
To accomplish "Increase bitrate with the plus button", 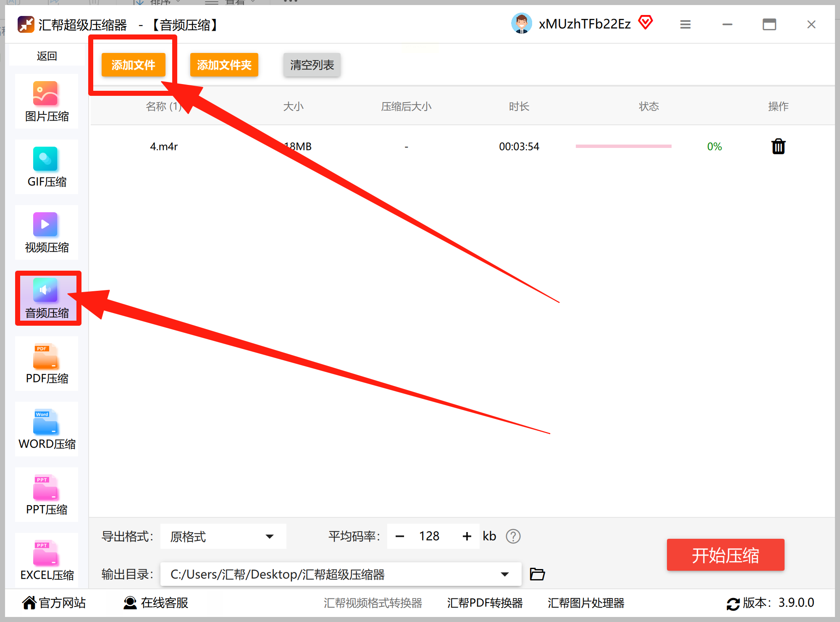I will (467, 536).
